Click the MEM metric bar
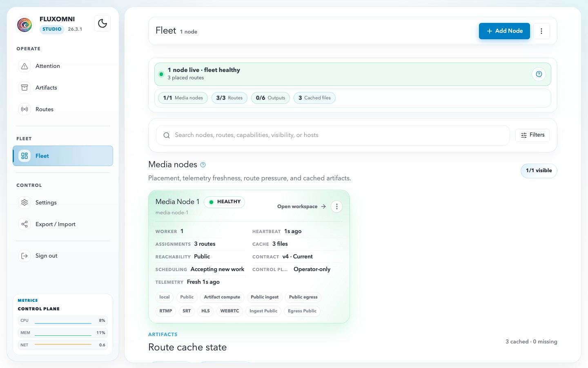 pos(63,333)
